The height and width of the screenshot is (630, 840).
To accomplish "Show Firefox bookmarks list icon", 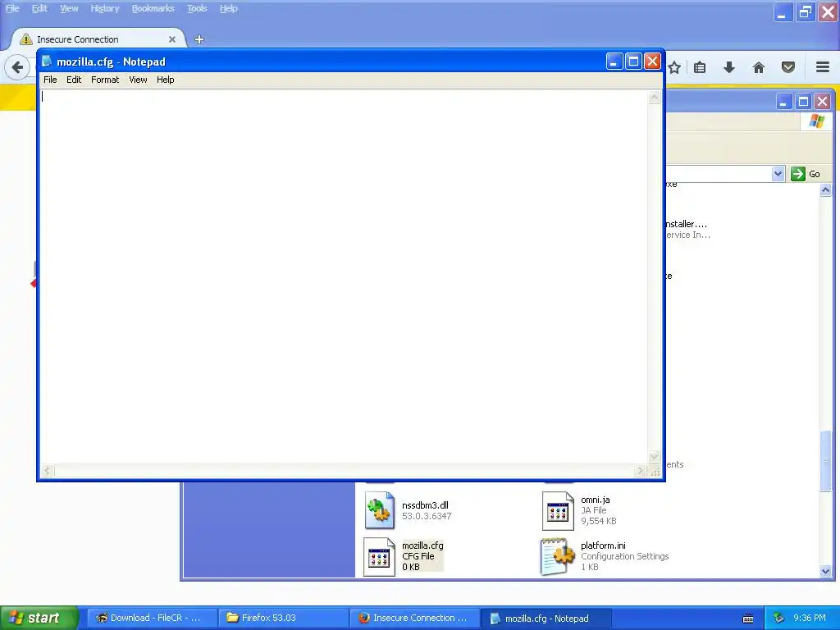I will [700, 67].
